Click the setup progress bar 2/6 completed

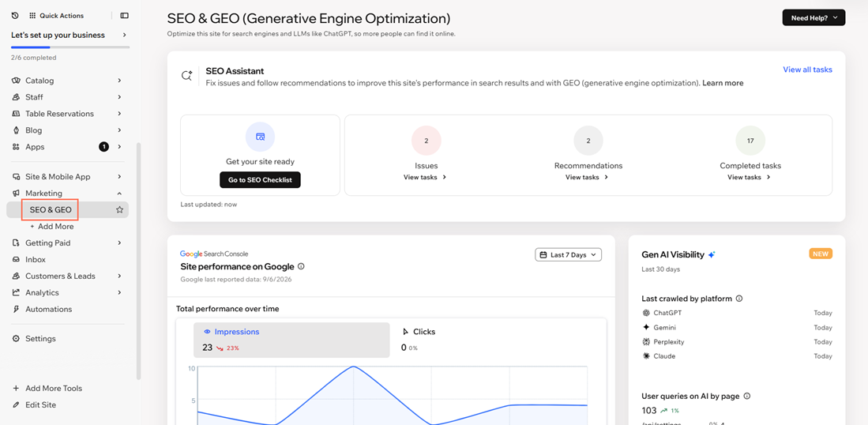pos(70,47)
